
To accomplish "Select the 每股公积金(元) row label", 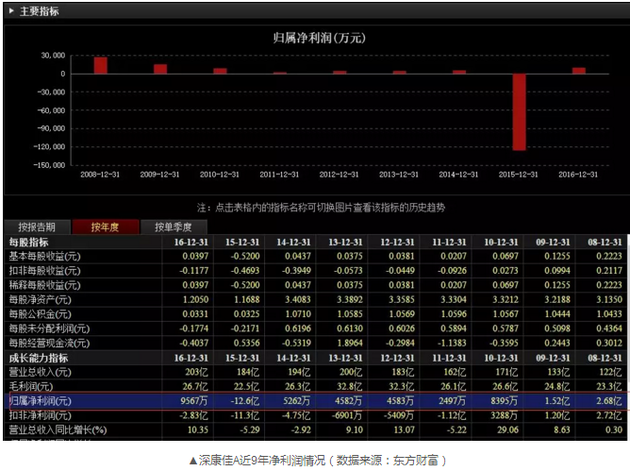I will (x=38, y=313).
